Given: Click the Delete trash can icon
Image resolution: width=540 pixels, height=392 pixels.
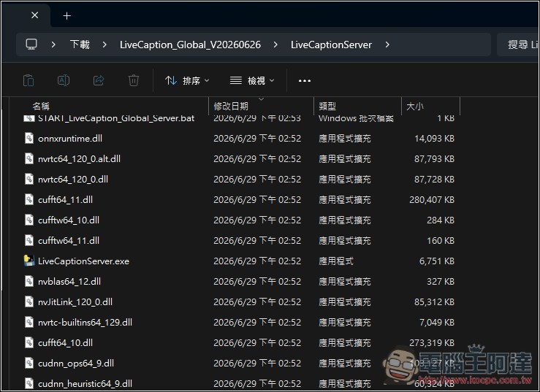Looking at the screenshot, I should (x=134, y=80).
